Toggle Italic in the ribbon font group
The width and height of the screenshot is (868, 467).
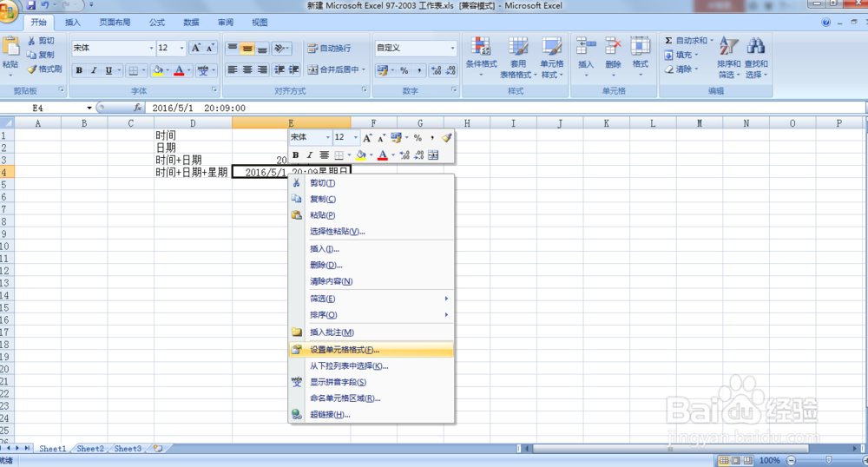[x=94, y=70]
